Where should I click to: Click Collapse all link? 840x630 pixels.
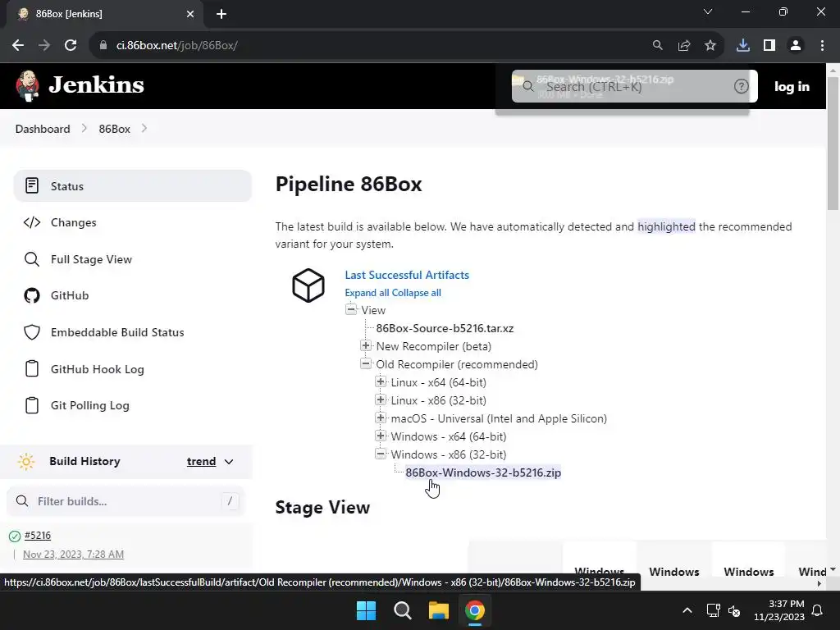coord(416,293)
